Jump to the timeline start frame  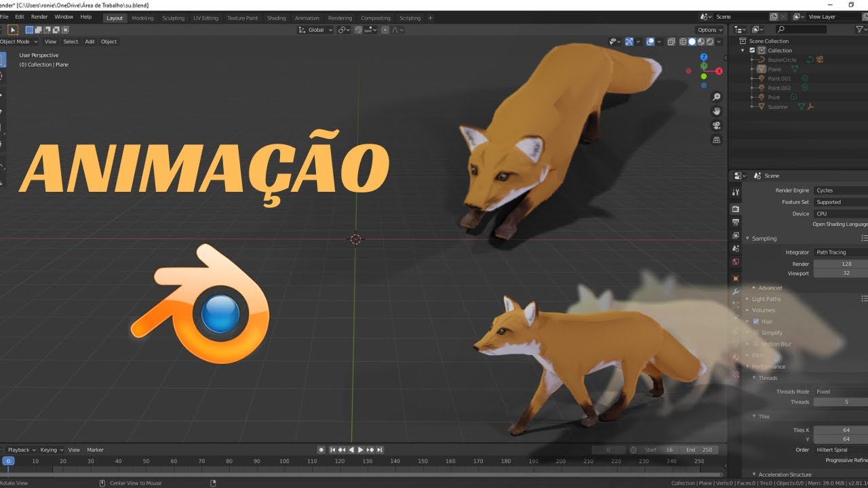tap(333, 449)
